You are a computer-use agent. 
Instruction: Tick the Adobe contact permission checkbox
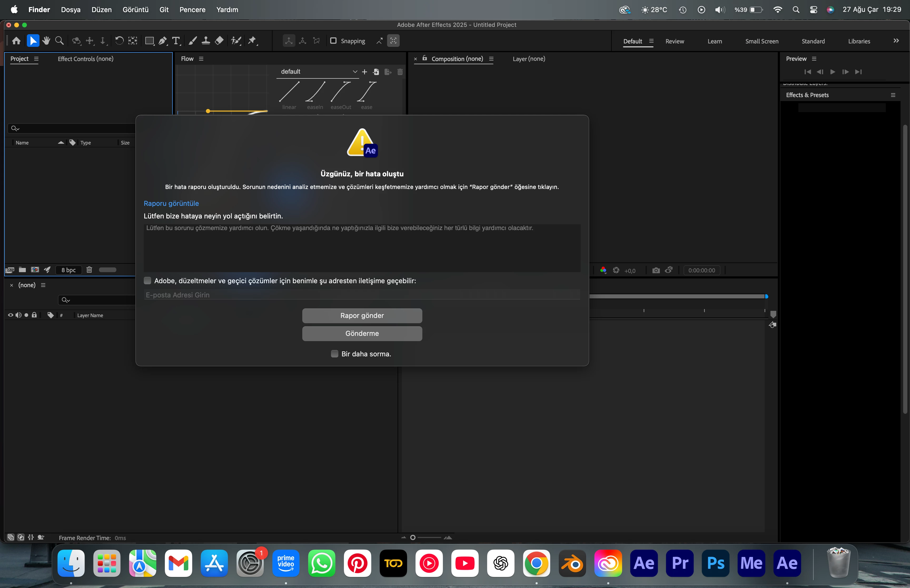click(x=147, y=281)
